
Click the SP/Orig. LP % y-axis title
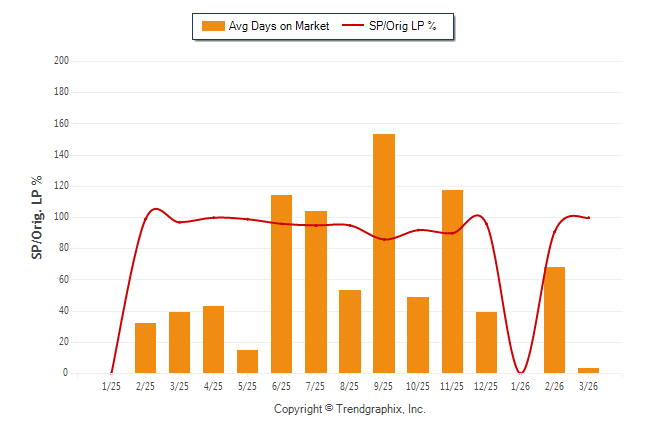point(37,217)
